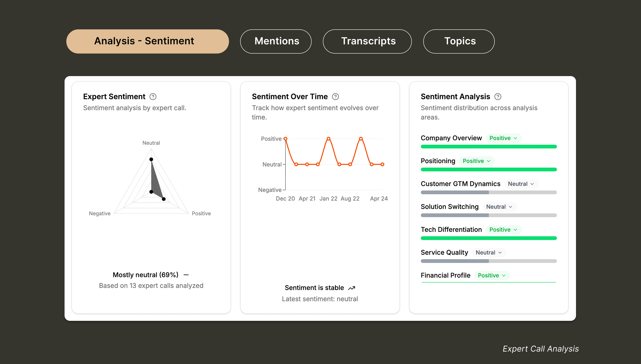Open the Transcripts tab
641x364 pixels.
[367, 42]
